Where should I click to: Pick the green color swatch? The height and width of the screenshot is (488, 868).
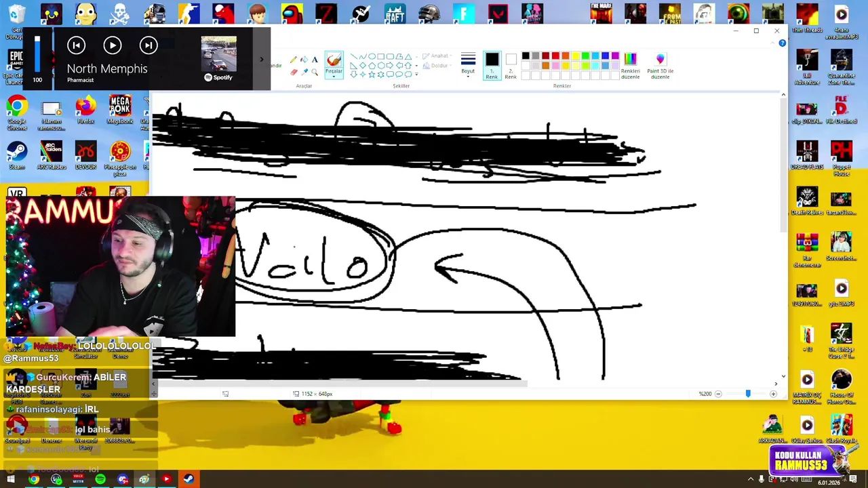(x=585, y=56)
